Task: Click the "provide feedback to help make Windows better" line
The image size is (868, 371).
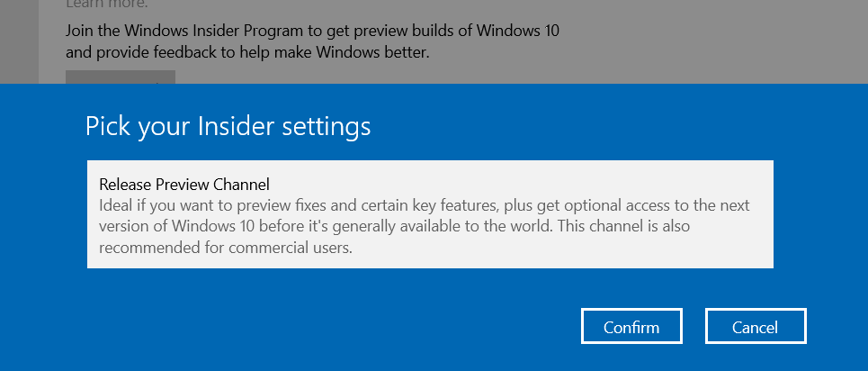Action: click(x=247, y=52)
